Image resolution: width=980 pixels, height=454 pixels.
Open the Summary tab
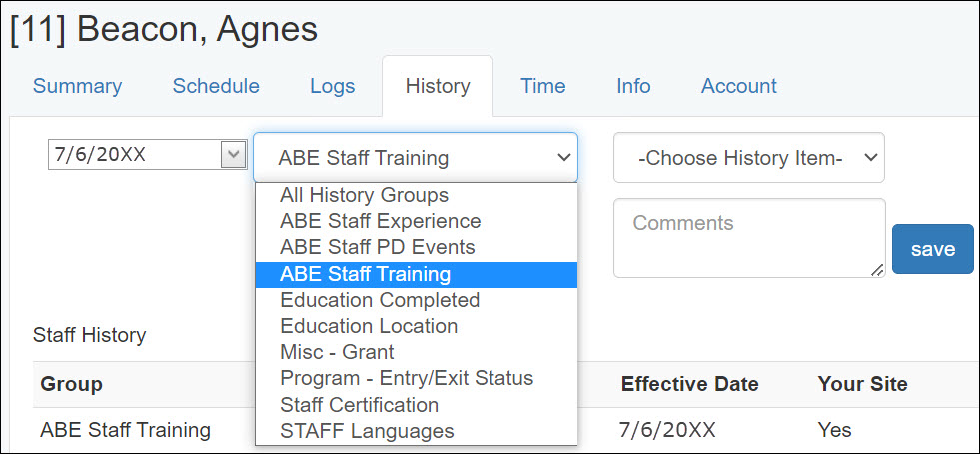(x=77, y=86)
